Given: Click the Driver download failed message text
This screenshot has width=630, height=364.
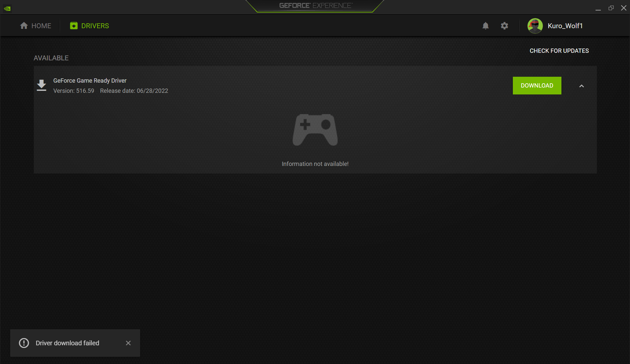Looking at the screenshot, I should [x=67, y=343].
